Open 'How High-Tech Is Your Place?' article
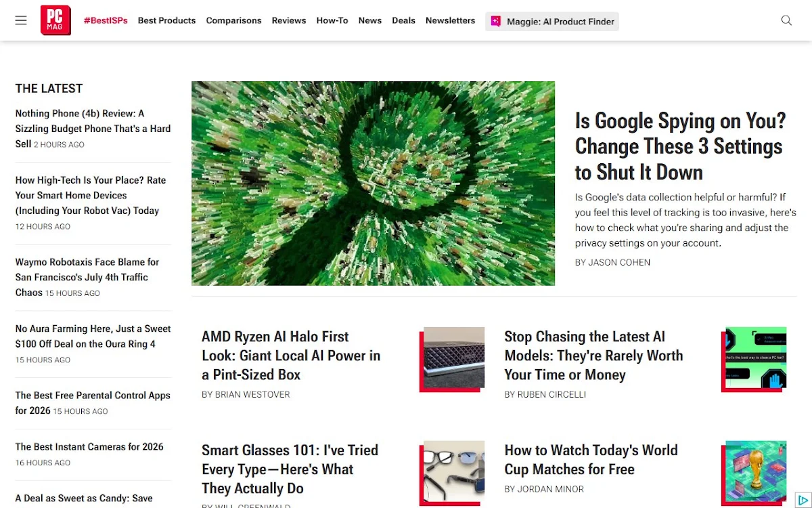 pos(91,195)
